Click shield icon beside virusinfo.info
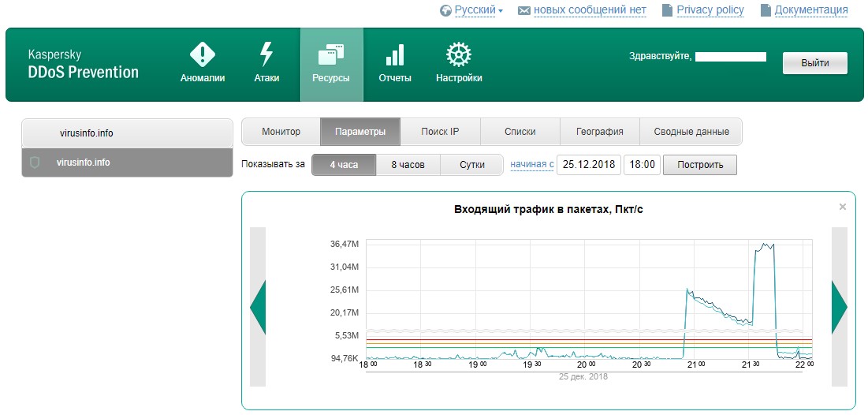Image resolution: width=868 pixels, height=415 pixels. [35, 163]
